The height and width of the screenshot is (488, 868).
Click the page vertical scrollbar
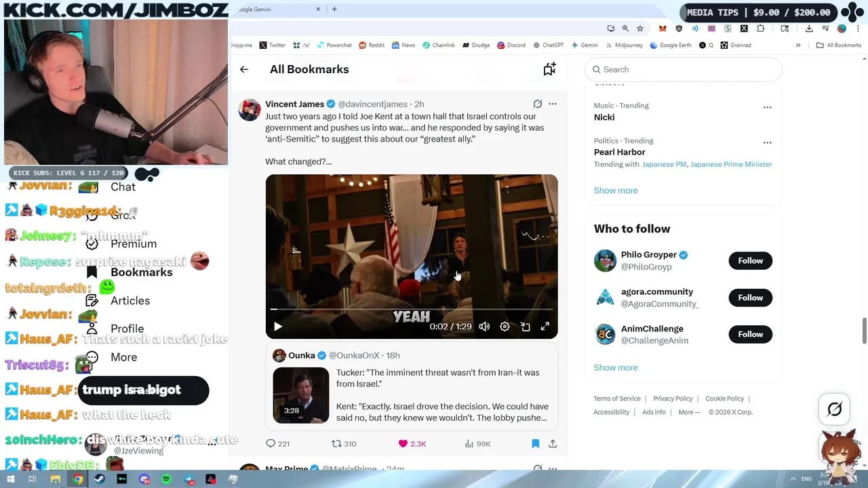click(864, 331)
